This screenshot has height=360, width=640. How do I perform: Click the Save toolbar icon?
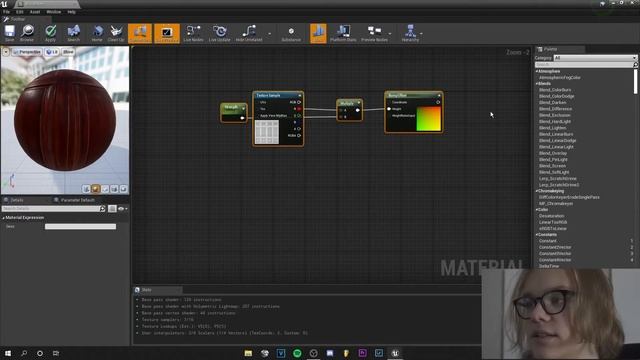[x=9, y=33]
